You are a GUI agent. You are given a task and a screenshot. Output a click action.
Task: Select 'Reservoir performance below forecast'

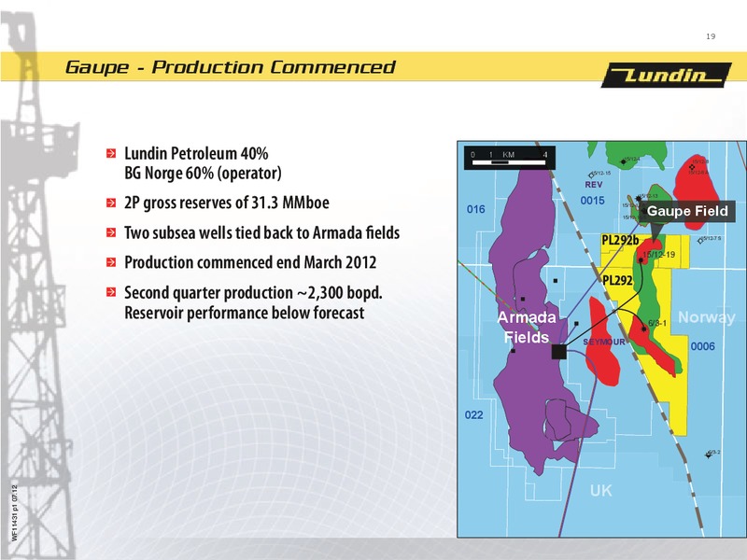pos(245,313)
